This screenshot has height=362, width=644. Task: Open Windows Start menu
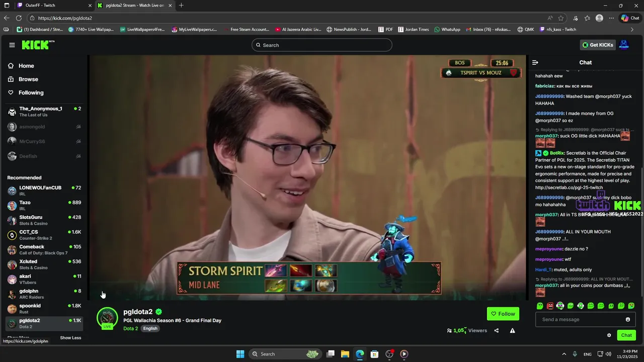click(240, 354)
